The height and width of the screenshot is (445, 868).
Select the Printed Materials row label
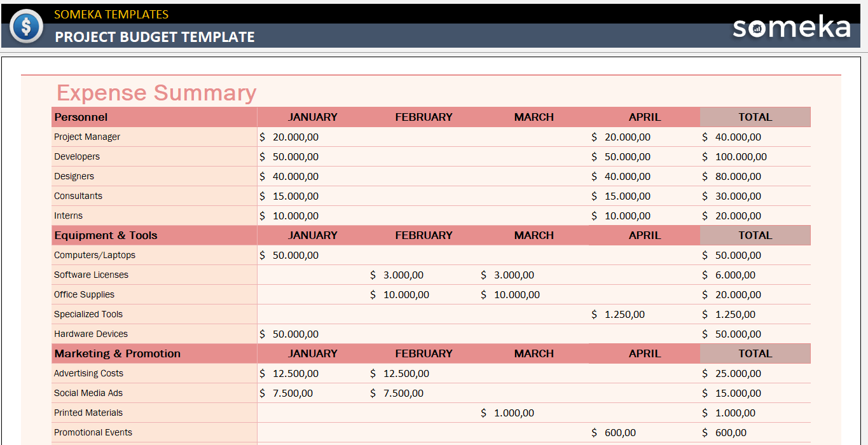(88, 413)
